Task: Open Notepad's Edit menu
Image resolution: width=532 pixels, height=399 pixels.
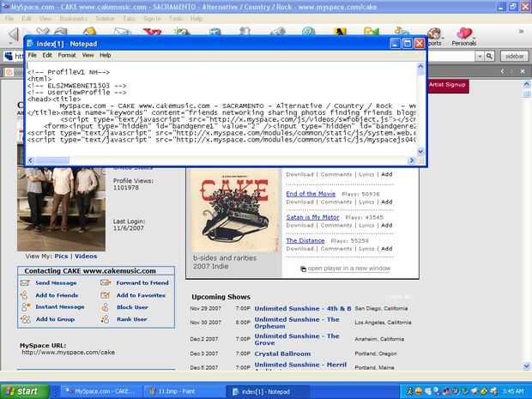Action: click(x=47, y=55)
